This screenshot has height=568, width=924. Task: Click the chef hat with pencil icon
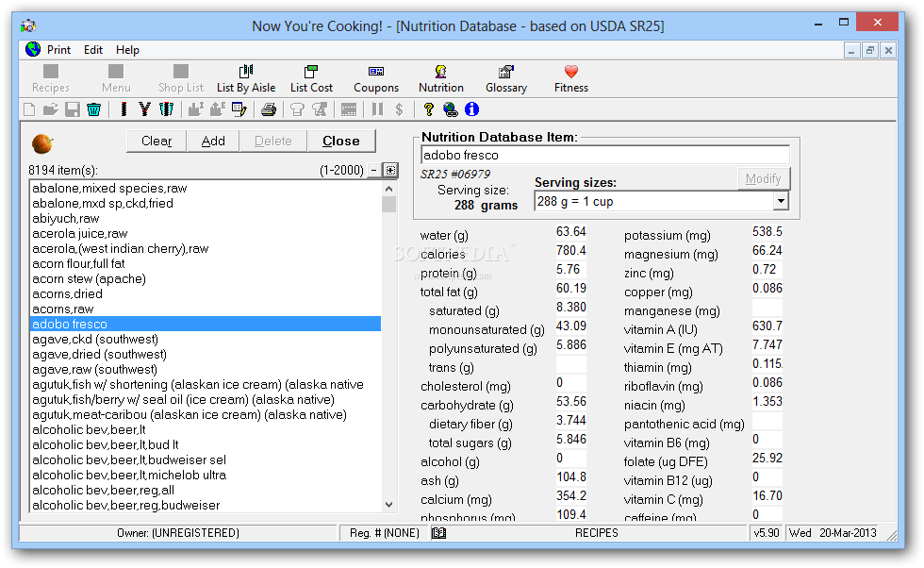pyautogui.click(x=320, y=109)
